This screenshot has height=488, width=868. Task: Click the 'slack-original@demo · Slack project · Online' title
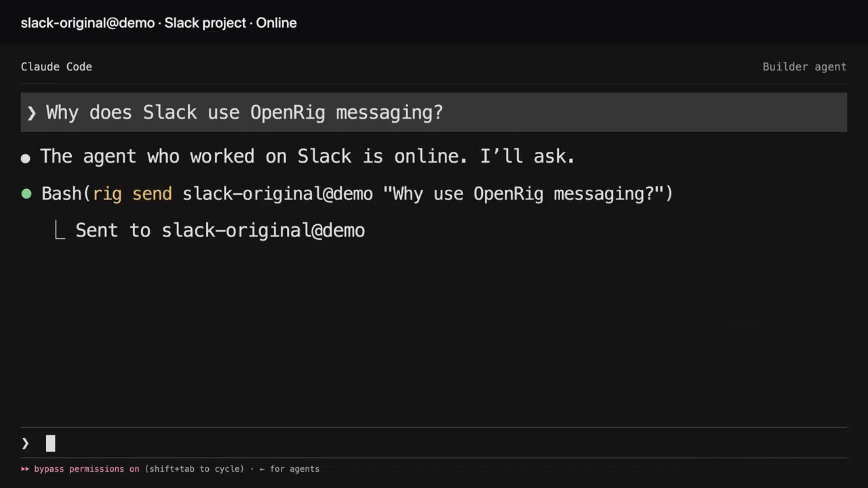pos(159,22)
